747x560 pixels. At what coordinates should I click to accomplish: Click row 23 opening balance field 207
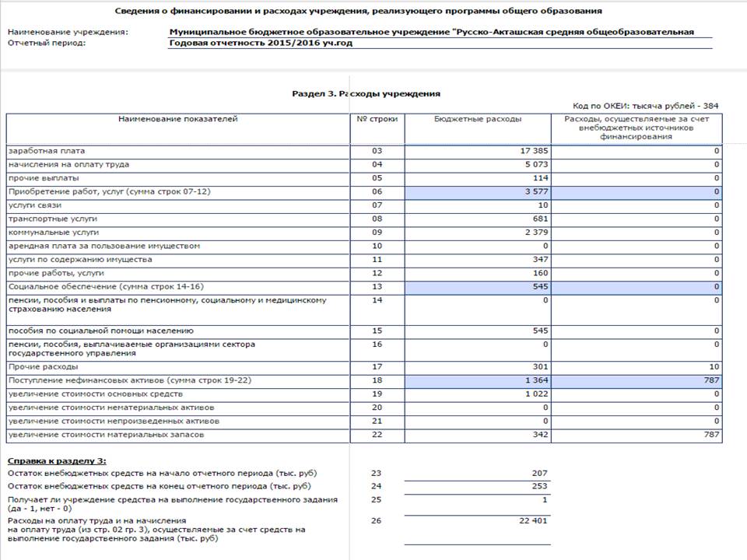tap(477, 474)
